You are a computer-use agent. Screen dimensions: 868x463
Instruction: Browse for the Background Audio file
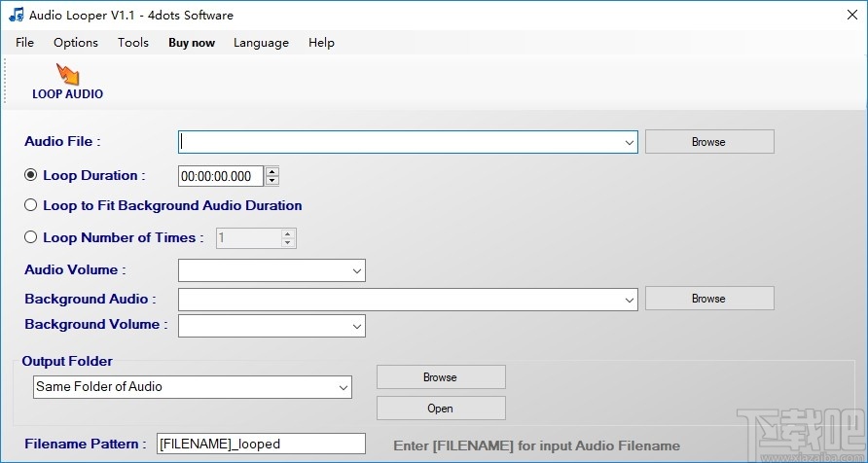(709, 299)
